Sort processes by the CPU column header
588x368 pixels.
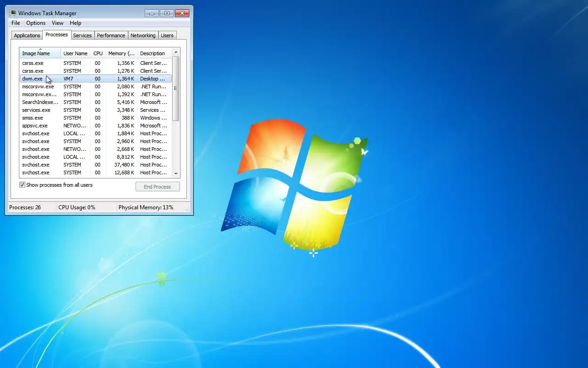[98, 53]
